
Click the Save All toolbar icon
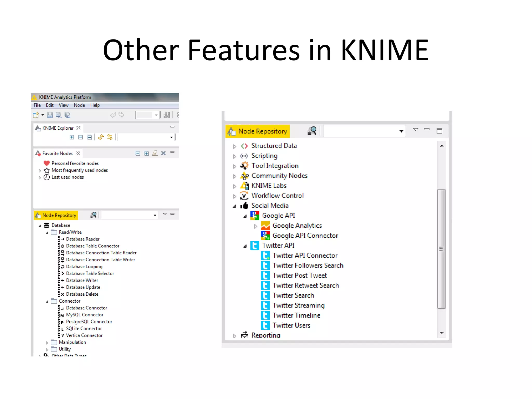[x=67, y=115]
